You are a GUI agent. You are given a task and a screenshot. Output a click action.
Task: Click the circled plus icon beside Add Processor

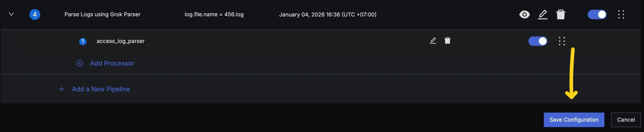pyautogui.click(x=80, y=63)
